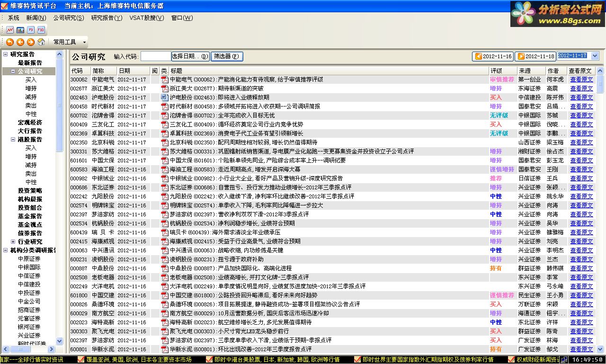This screenshot has height=364, width=606.
Task: Open PDF icon for 南方航空 report
Action: point(165,313)
